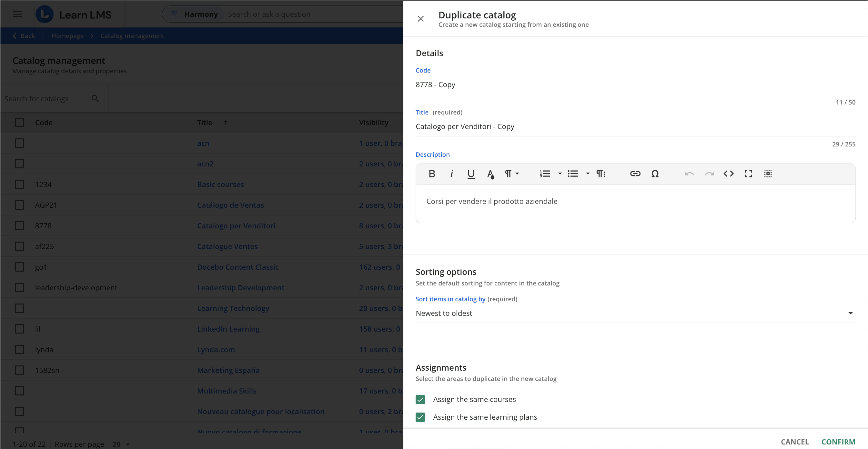Check the leadership-development row checkbox
The image size is (868, 449).
20,288
